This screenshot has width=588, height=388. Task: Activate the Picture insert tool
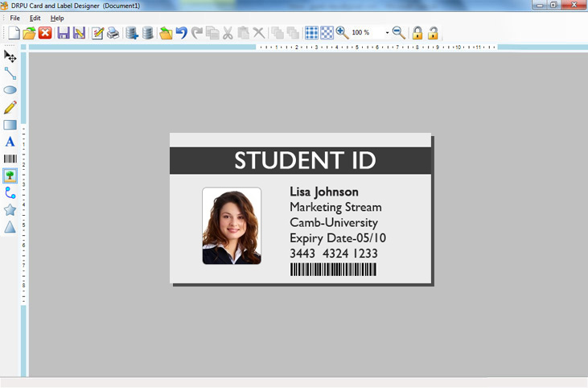click(10, 175)
